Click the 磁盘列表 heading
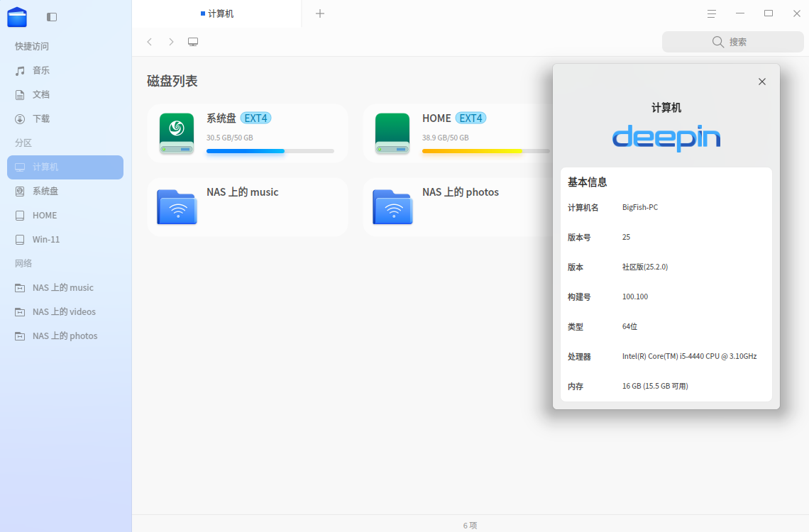The width and height of the screenshot is (809, 532). [172, 81]
